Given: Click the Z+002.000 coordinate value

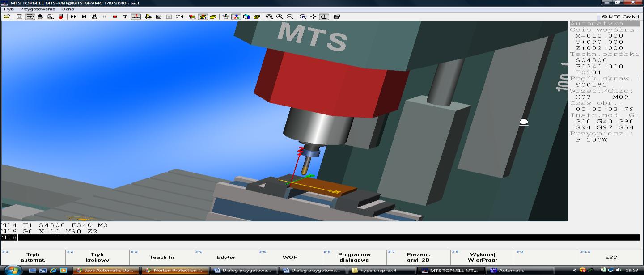Looking at the screenshot, I should 599,48.
